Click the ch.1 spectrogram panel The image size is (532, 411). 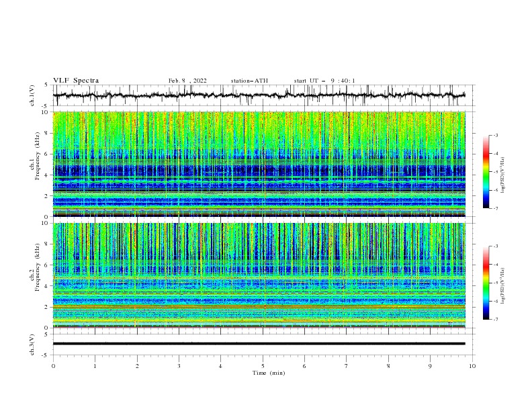pos(259,164)
